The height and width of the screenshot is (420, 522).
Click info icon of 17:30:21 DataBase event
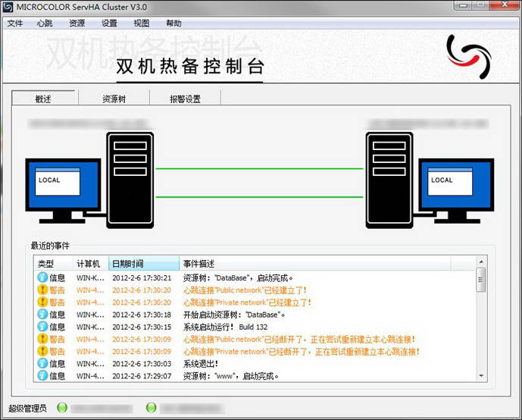coord(42,277)
